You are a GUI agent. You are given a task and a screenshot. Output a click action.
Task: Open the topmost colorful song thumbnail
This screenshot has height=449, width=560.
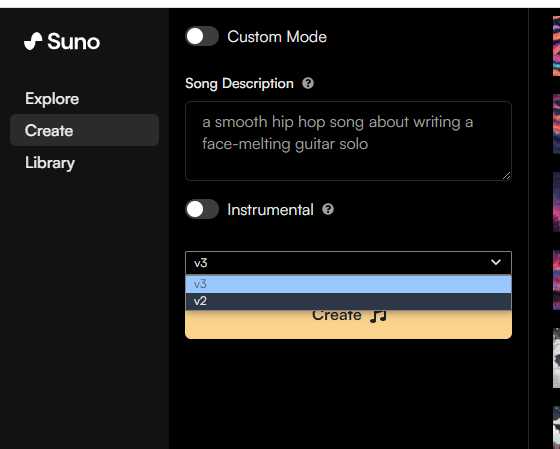[x=556, y=46]
